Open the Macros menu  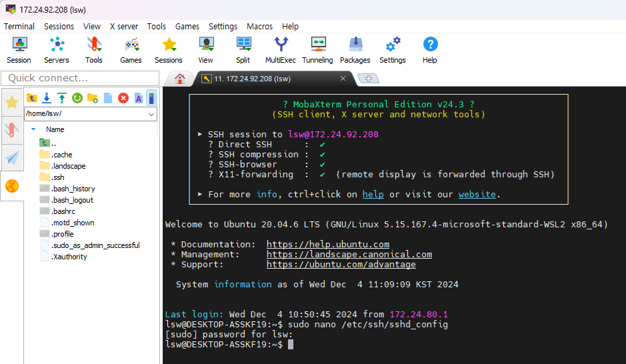259,27
